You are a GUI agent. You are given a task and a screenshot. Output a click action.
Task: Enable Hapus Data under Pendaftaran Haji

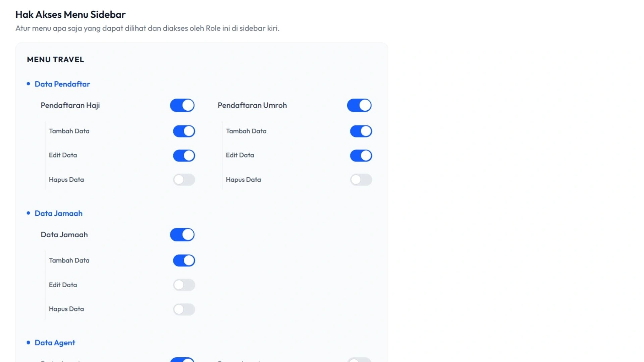tap(184, 180)
